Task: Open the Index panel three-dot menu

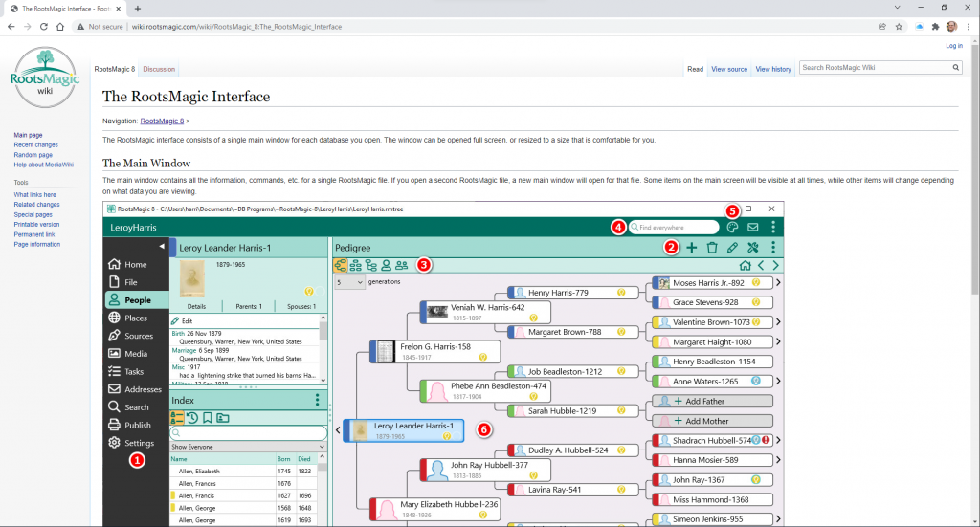Action: click(317, 400)
